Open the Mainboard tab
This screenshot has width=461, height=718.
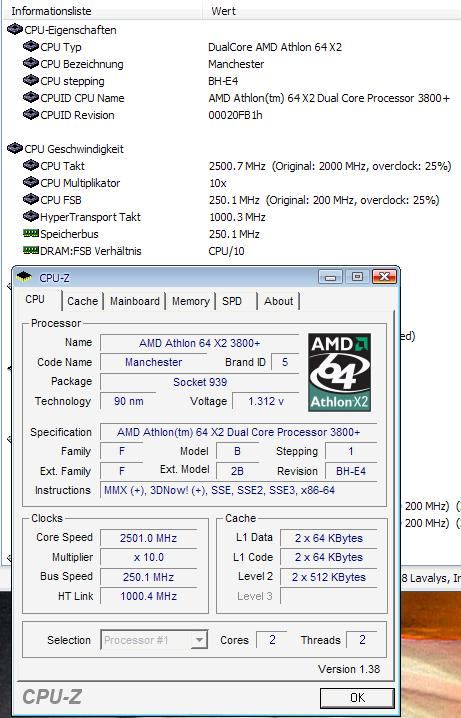coord(135,301)
